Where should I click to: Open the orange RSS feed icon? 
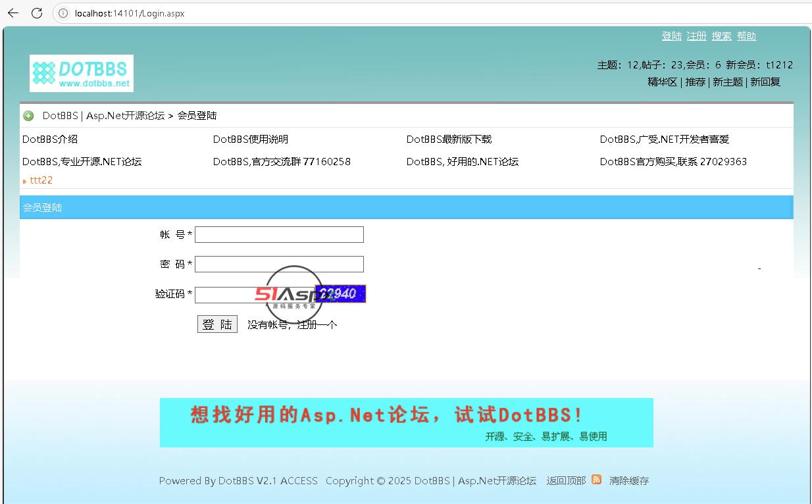[x=596, y=480]
